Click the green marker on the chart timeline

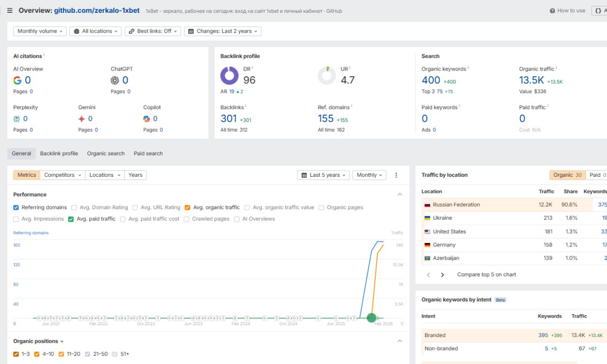(x=372, y=318)
